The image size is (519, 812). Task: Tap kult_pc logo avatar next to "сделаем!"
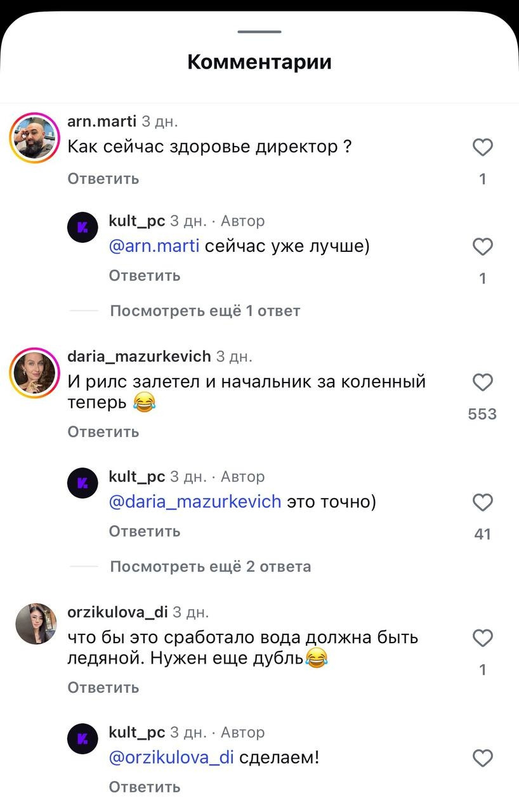pyautogui.click(x=82, y=739)
